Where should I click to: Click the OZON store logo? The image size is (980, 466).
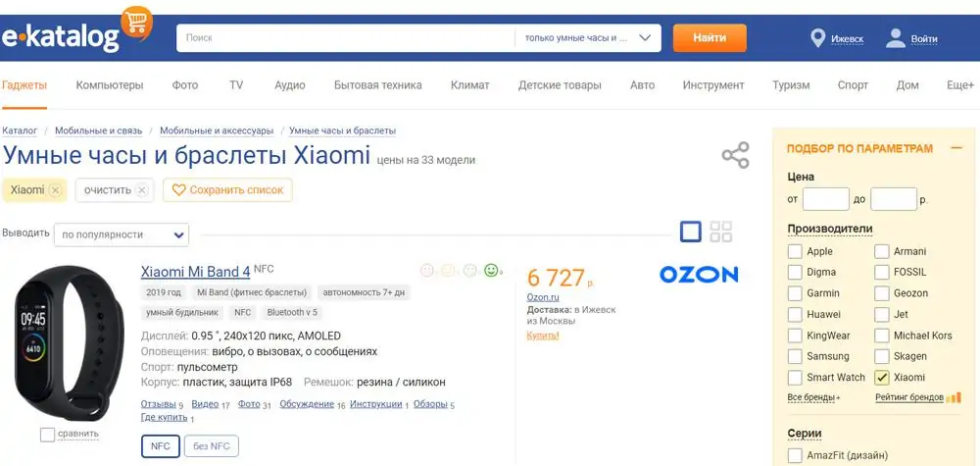(x=699, y=274)
